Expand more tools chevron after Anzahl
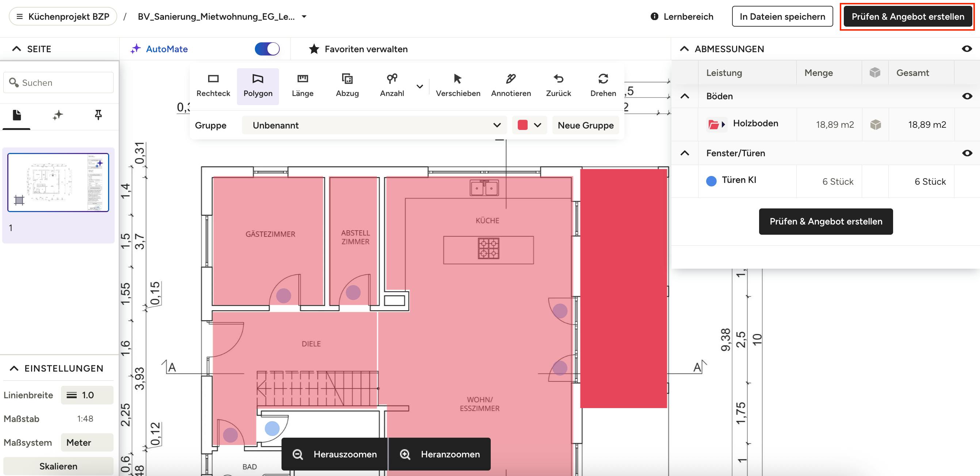 click(420, 86)
